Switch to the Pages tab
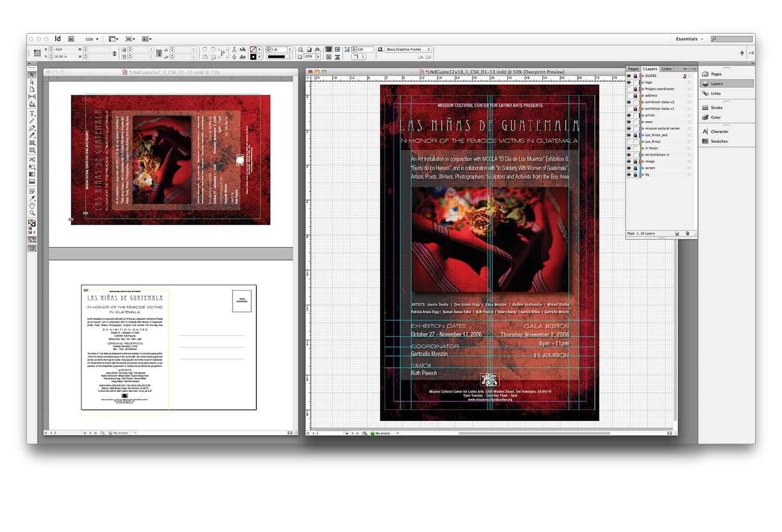 633,69
